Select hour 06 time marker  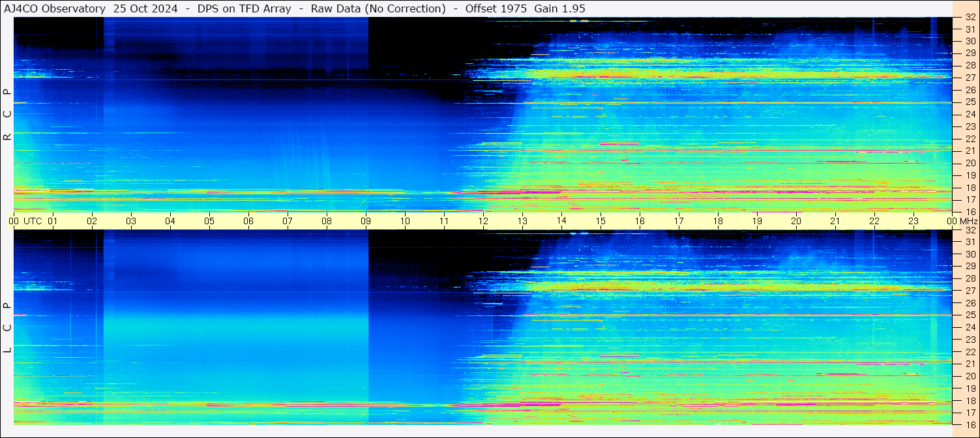[x=248, y=221]
